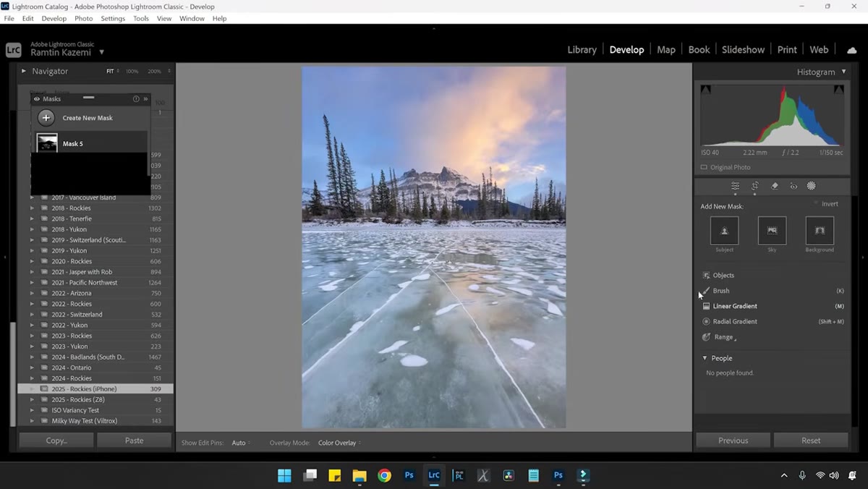
Task: Open the Photo menu
Action: (84, 19)
